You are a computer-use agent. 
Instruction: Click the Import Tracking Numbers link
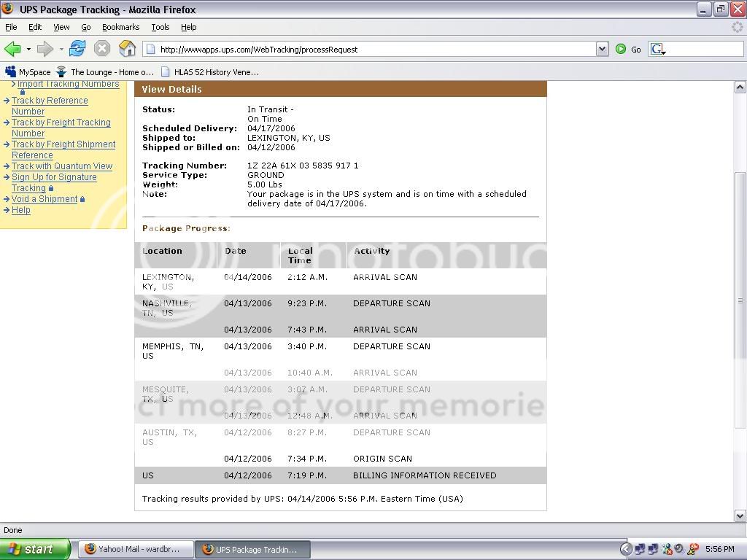click(x=68, y=85)
